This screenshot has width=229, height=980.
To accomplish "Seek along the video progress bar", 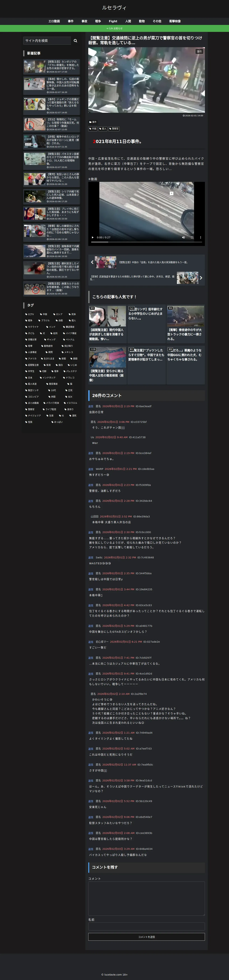I will pos(146,242).
